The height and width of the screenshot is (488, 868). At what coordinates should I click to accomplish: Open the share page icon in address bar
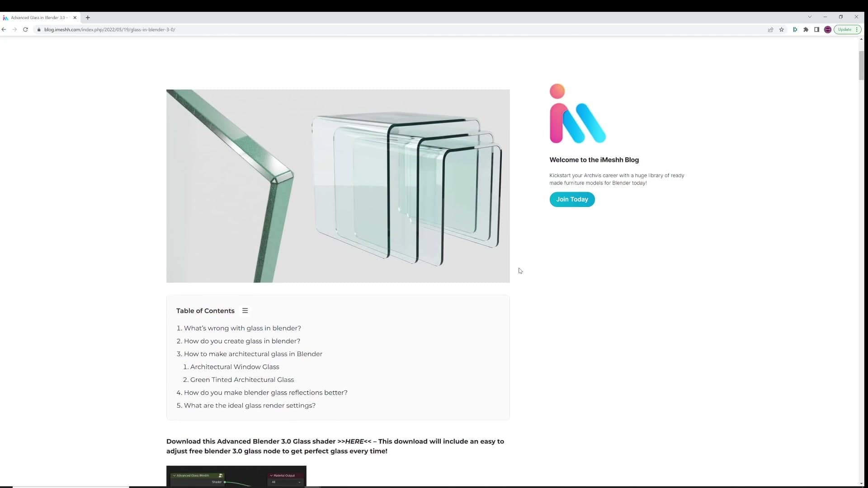click(x=770, y=29)
